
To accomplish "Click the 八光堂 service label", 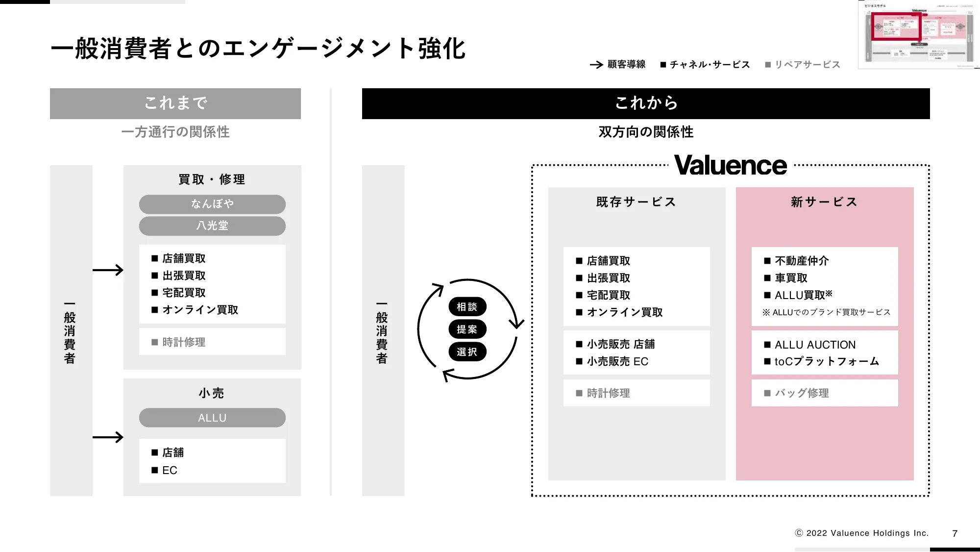I will [211, 225].
